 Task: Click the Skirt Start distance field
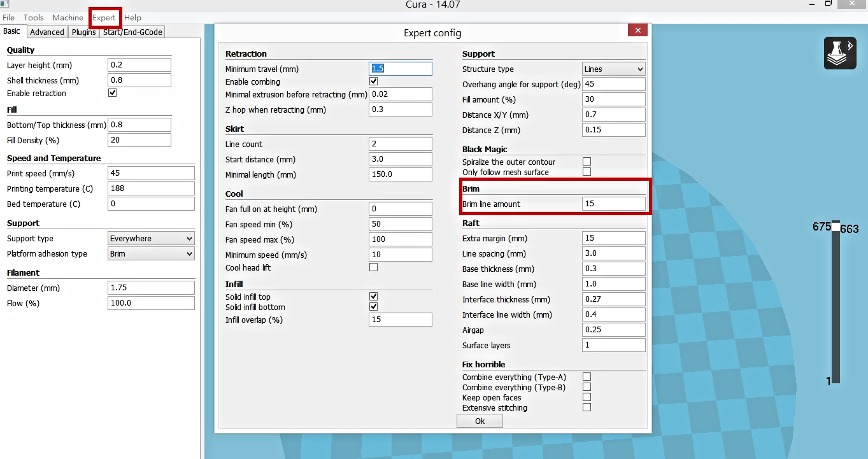tap(401, 159)
